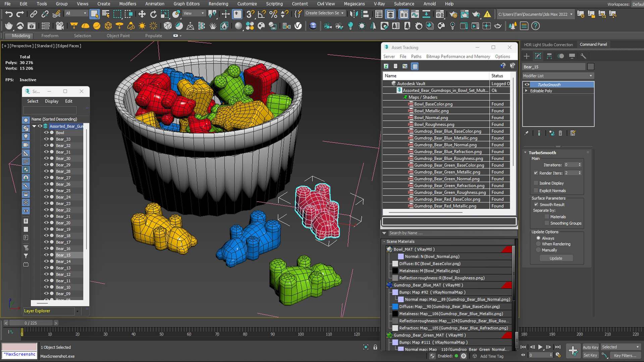Go to the start frame
This screenshot has width=644, height=362.
(x=523, y=347)
